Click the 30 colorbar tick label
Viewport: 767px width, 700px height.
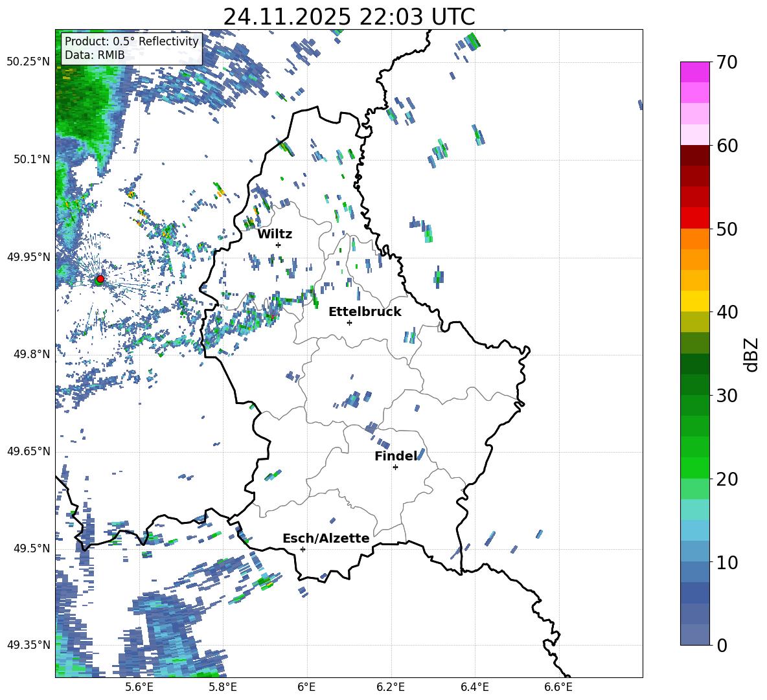[x=727, y=396]
